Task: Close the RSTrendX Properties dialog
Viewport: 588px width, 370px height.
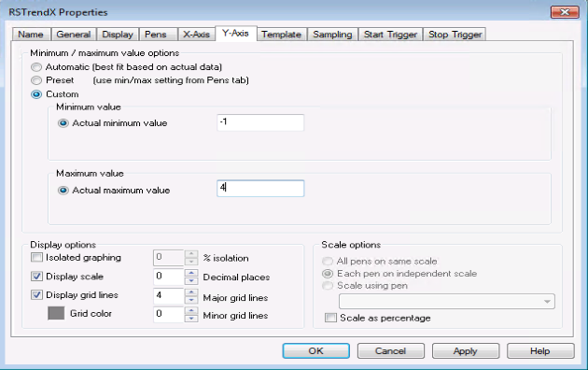Action: 565,12
